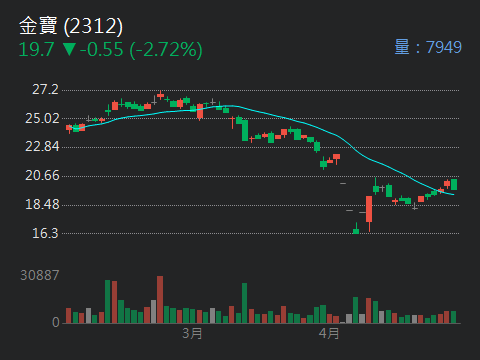Click the price change -0.55 (-2.72%)
Viewport: 480px width, 360px height.
[x=141, y=50]
